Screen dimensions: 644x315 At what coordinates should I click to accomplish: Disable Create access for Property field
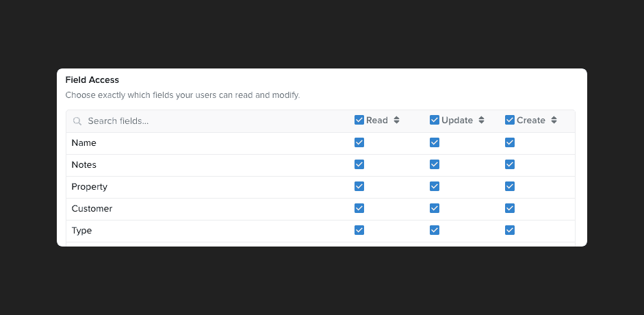pos(510,186)
